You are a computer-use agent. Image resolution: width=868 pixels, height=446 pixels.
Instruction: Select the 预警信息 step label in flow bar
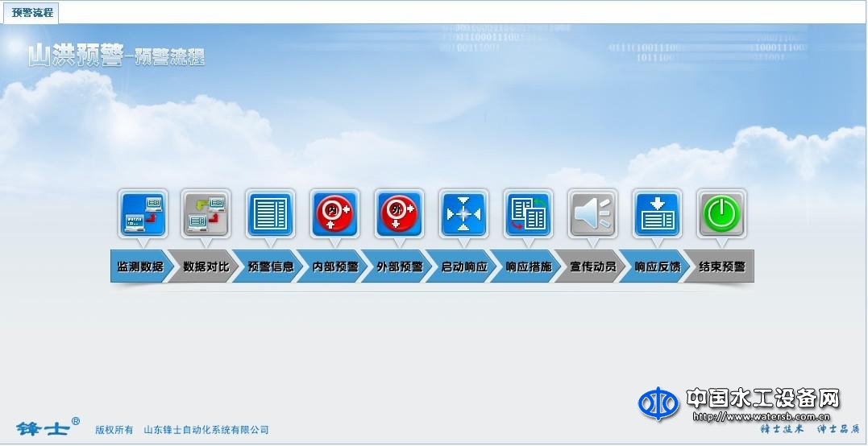[x=271, y=266]
